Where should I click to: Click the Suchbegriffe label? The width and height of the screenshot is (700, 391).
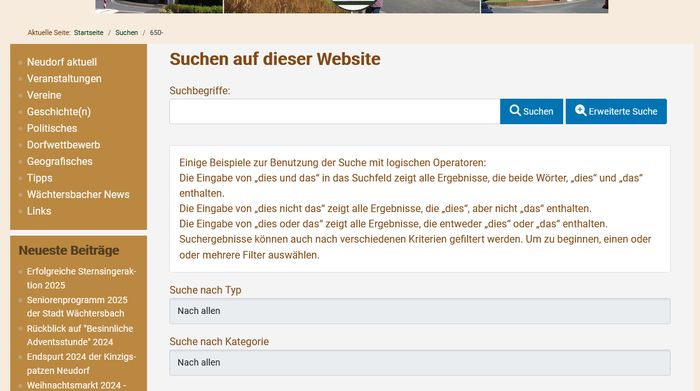[x=200, y=91]
